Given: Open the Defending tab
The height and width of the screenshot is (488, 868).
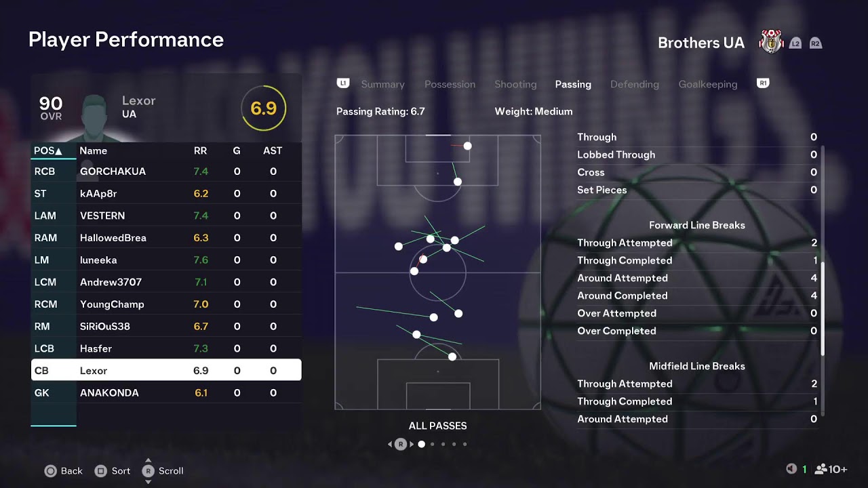Looking at the screenshot, I should [635, 84].
